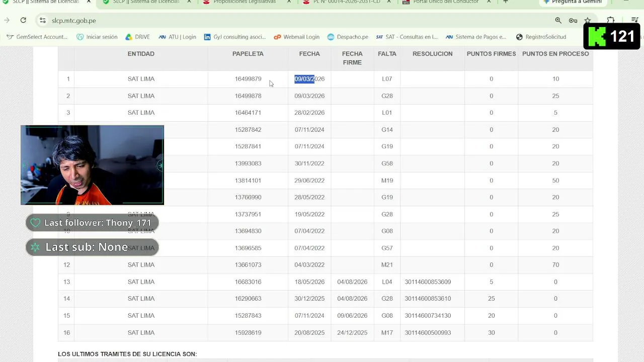Select papeleta number 13814101
The width and height of the screenshot is (644, 362).
tap(248, 180)
